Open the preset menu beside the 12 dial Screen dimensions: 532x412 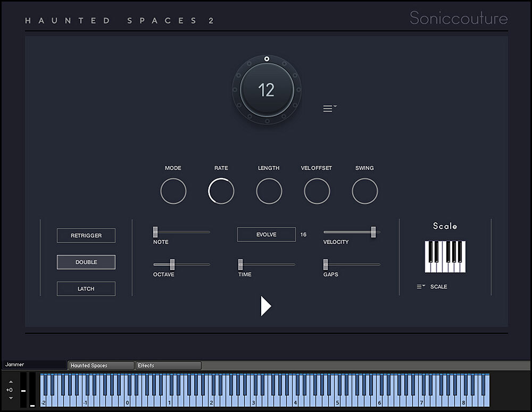click(x=329, y=108)
